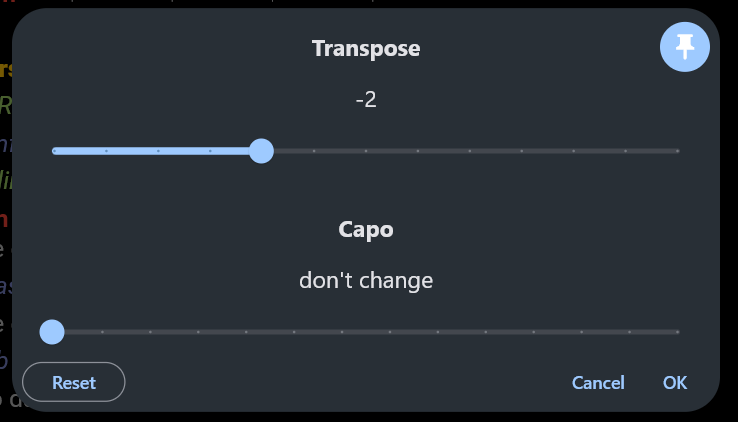Set Transpose slider to the +5 tick
The height and width of the screenshot is (422, 738).
[626, 151]
